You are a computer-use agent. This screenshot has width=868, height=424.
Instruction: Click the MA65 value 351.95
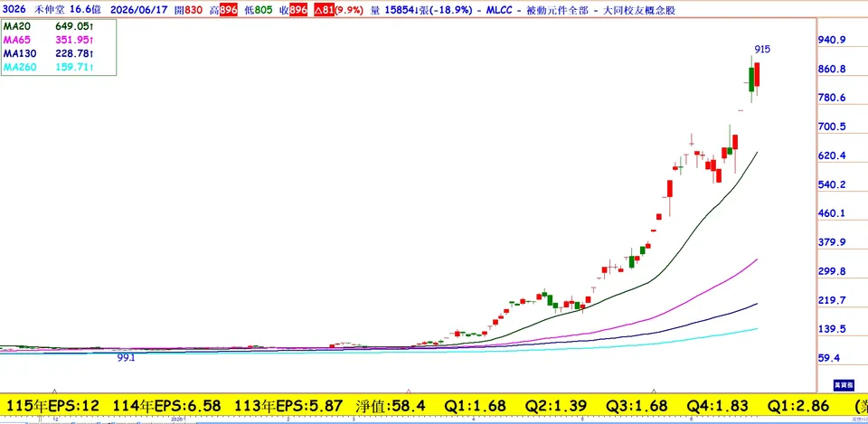(73, 40)
